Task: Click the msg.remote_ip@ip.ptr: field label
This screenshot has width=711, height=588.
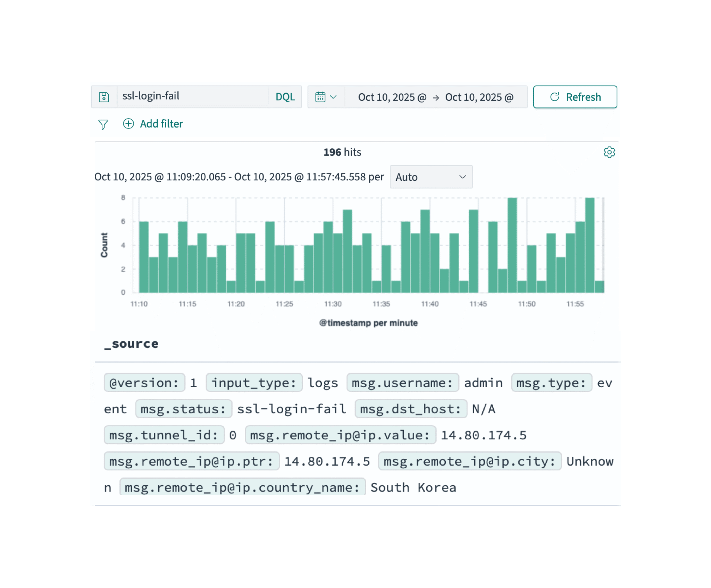Action: coord(192,461)
